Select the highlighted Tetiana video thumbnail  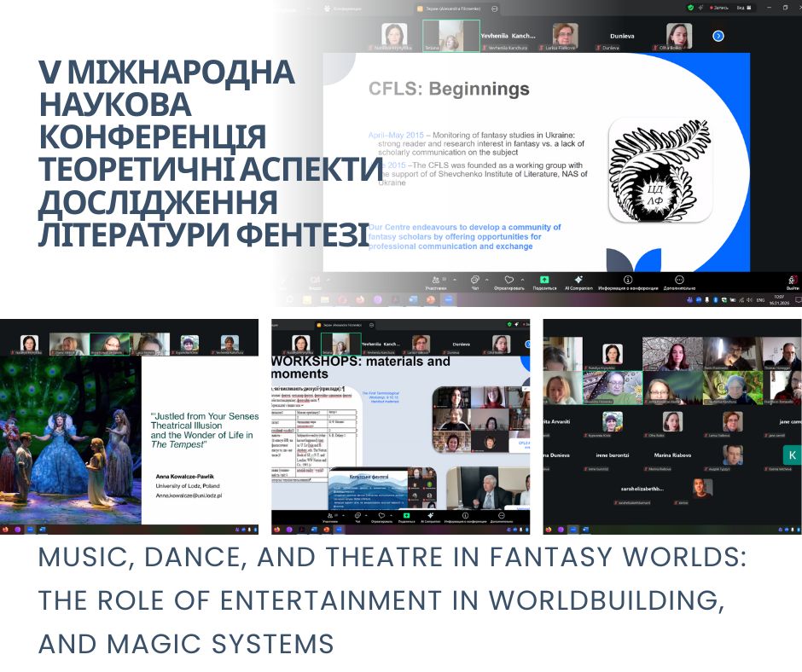pos(450,36)
